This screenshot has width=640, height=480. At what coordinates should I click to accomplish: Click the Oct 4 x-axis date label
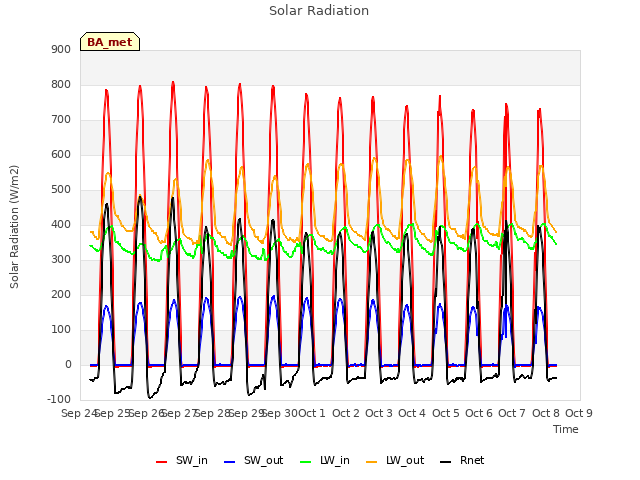pyautogui.click(x=412, y=413)
